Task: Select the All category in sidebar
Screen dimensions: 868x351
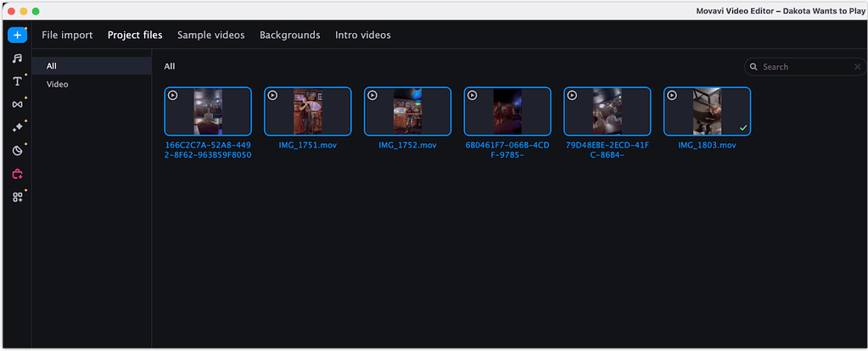Action: click(52, 66)
